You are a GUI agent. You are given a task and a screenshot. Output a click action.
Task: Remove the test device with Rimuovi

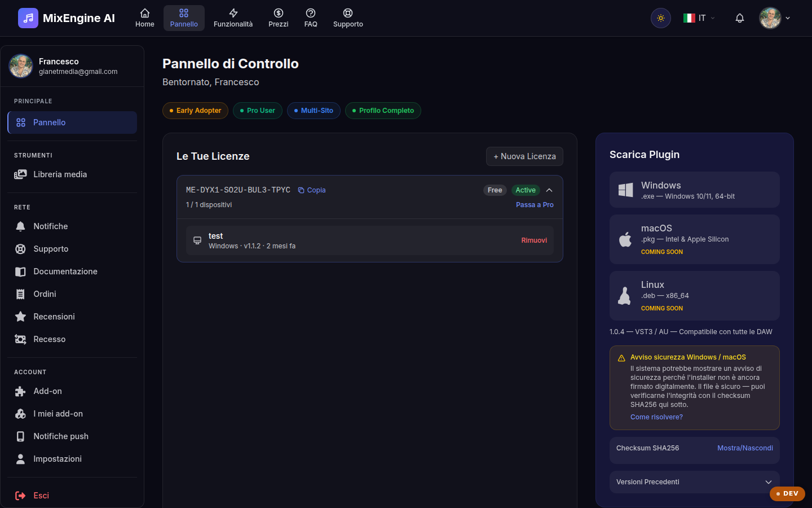534,240
